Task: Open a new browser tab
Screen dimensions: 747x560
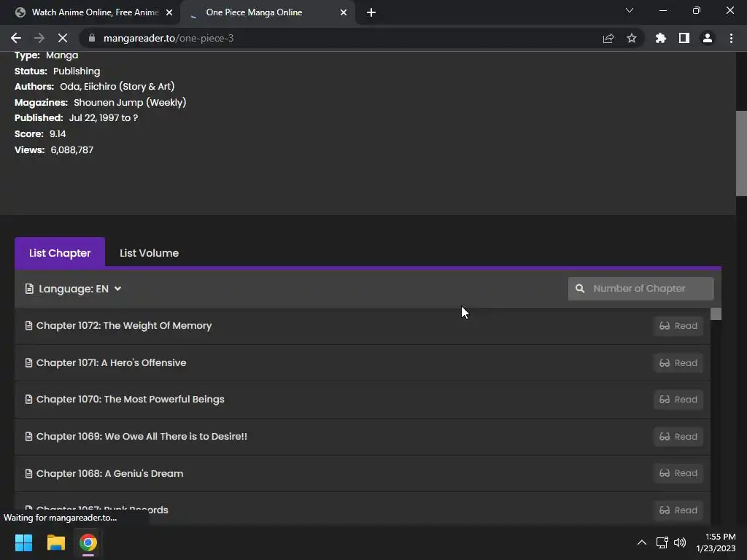Action: coord(371,12)
